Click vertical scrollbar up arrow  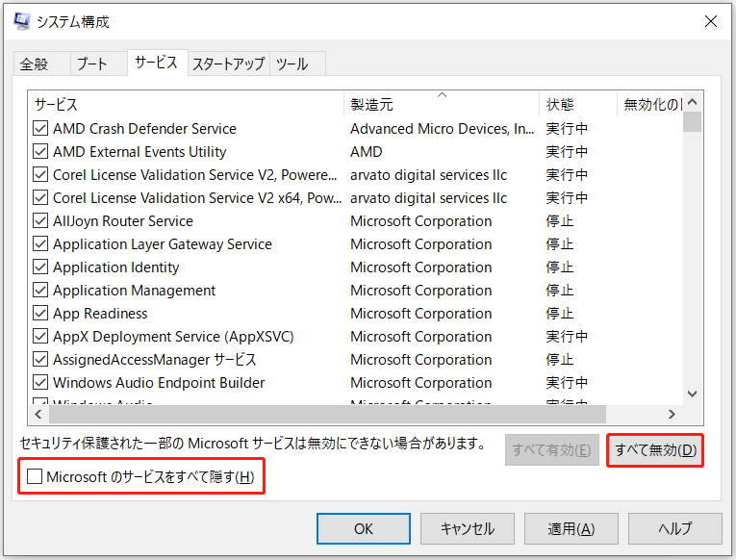pyautogui.click(x=693, y=101)
